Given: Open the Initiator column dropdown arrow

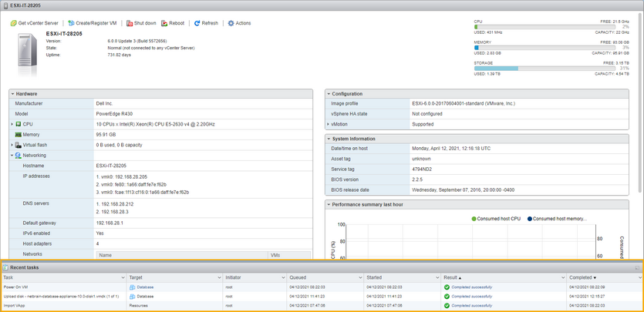Looking at the screenshot, I should (283, 278).
